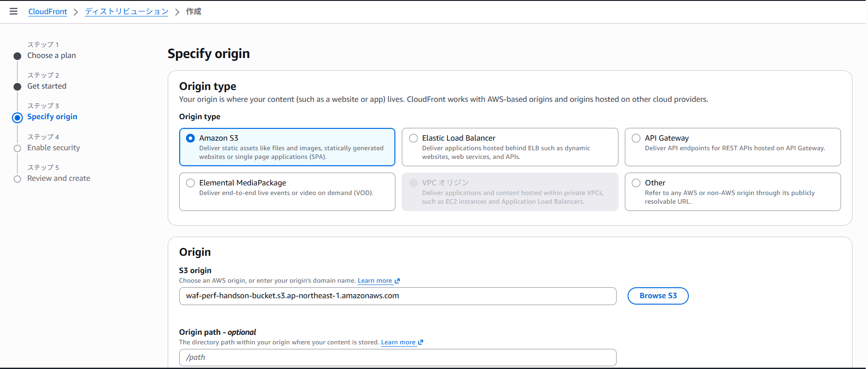Click the Amazon S3 card description text
868x369 pixels.
point(291,152)
